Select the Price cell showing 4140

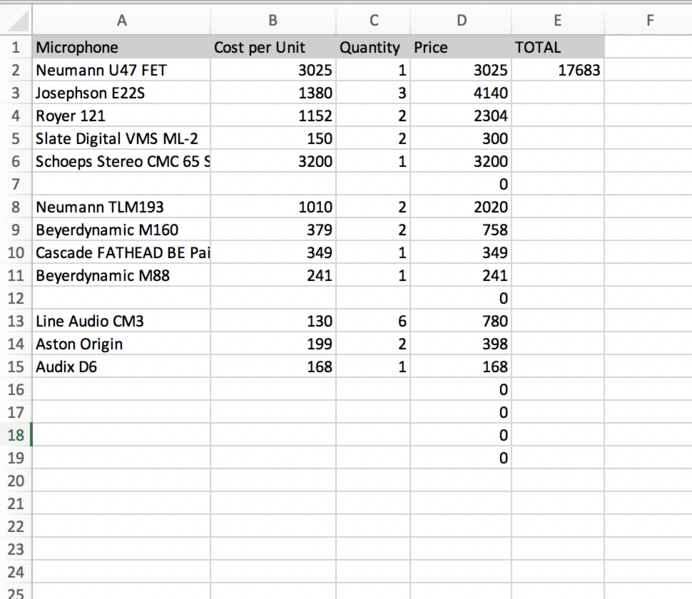click(x=460, y=93)
